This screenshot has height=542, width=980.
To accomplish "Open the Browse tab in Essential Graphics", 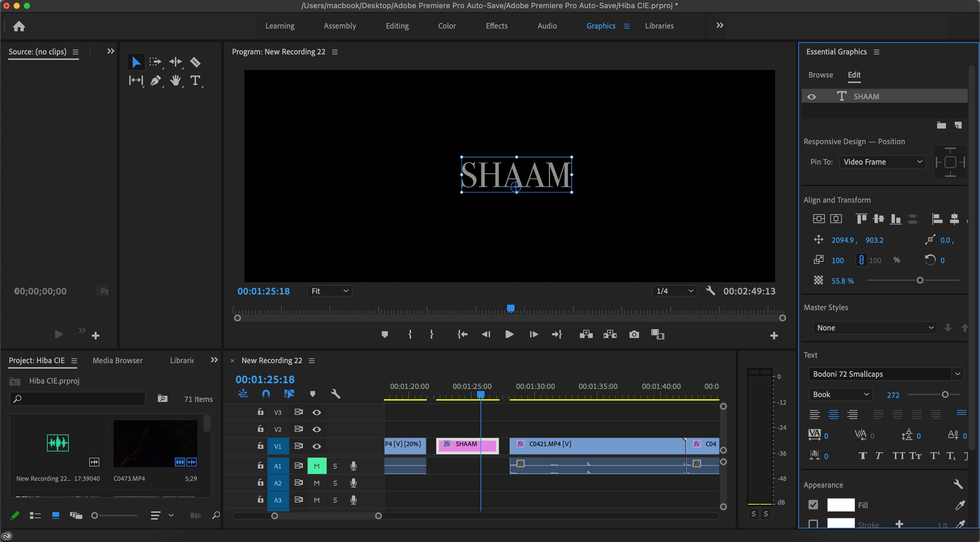I will coord(820,75).
